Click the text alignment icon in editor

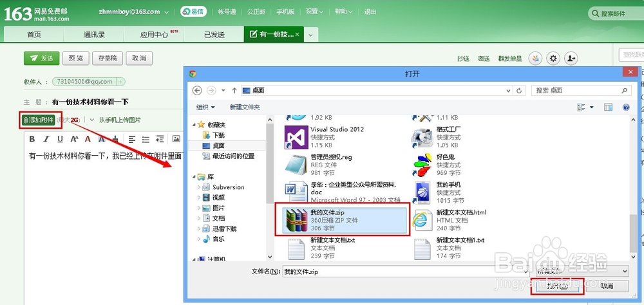point(132,139)
